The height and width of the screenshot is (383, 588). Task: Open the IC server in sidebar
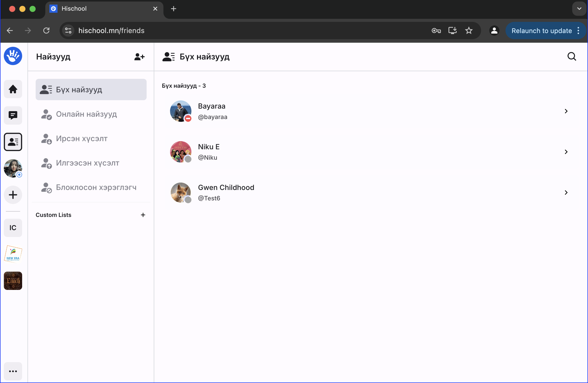(x=13, y=228)
